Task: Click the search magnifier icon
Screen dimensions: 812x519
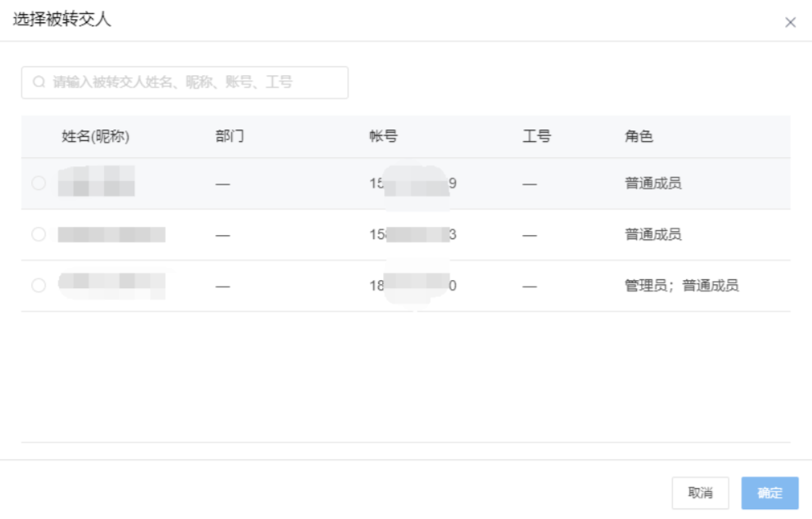Action: tap(38, 83)
